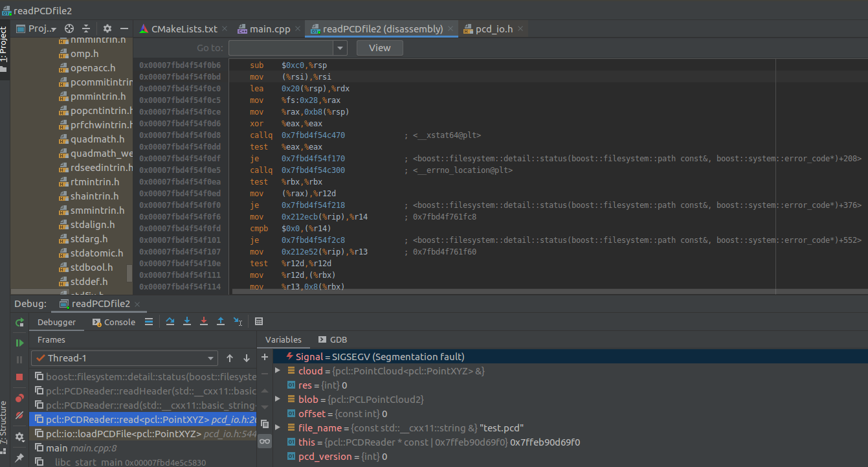Close the disassembly editor tab
Image resolution: width=868 pixels, height=467 pixels.
coord(451,29)
